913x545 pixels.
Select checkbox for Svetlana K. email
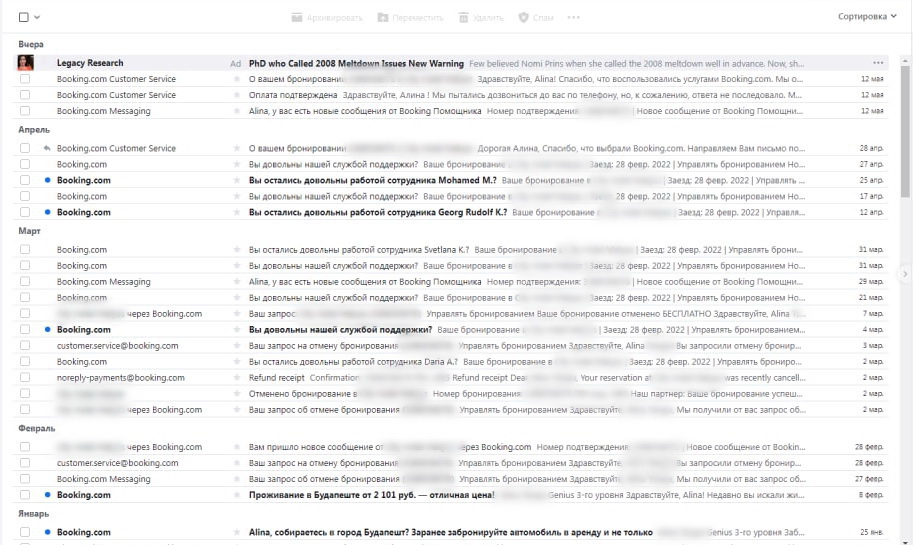[24, 249]
